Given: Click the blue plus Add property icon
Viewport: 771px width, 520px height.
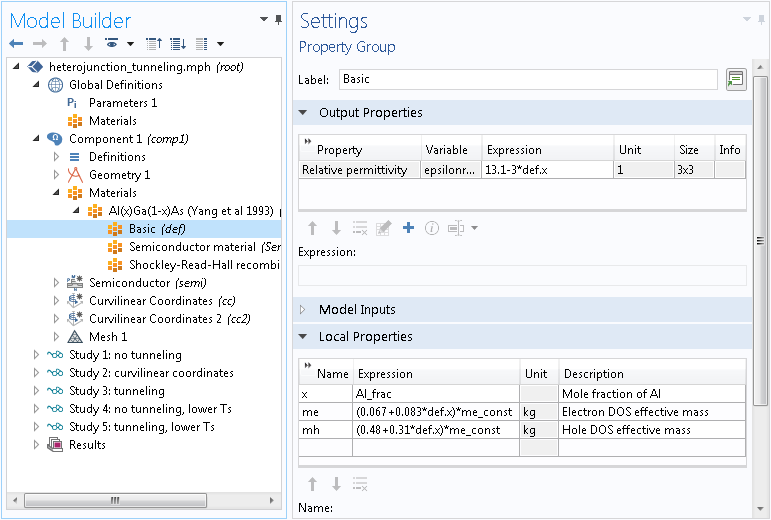Looking at the screenshot, I should 408,228.
